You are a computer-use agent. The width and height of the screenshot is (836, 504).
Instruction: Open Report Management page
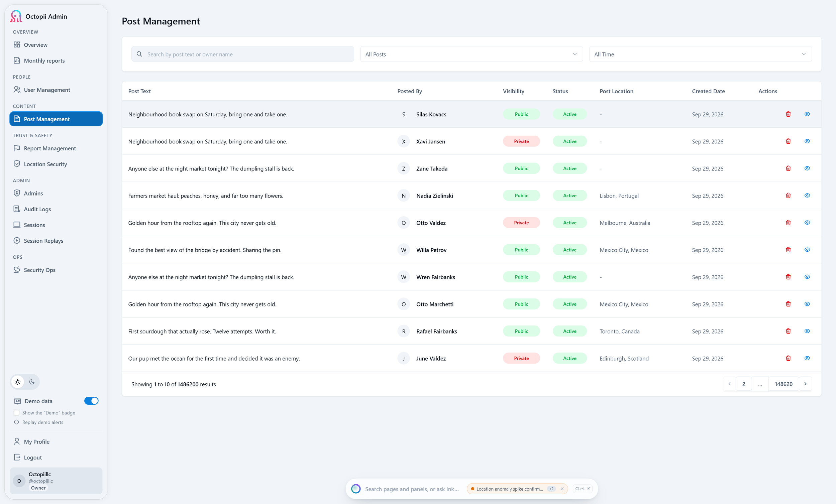pyautogui.click(x=56, y=148)
